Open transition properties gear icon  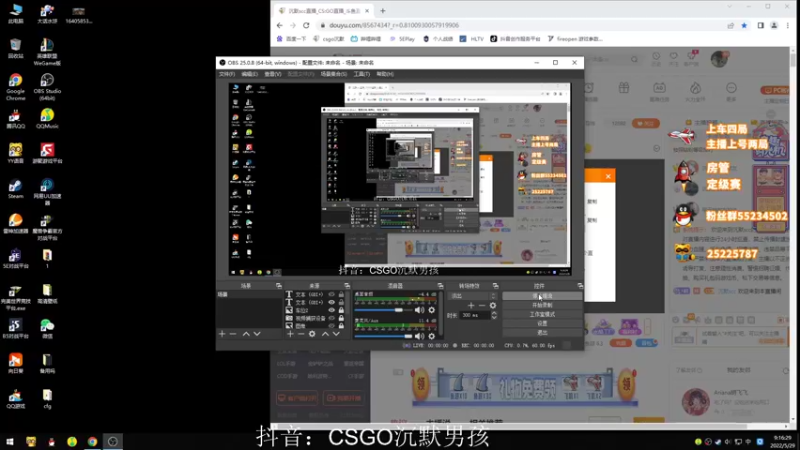[493, 305]
